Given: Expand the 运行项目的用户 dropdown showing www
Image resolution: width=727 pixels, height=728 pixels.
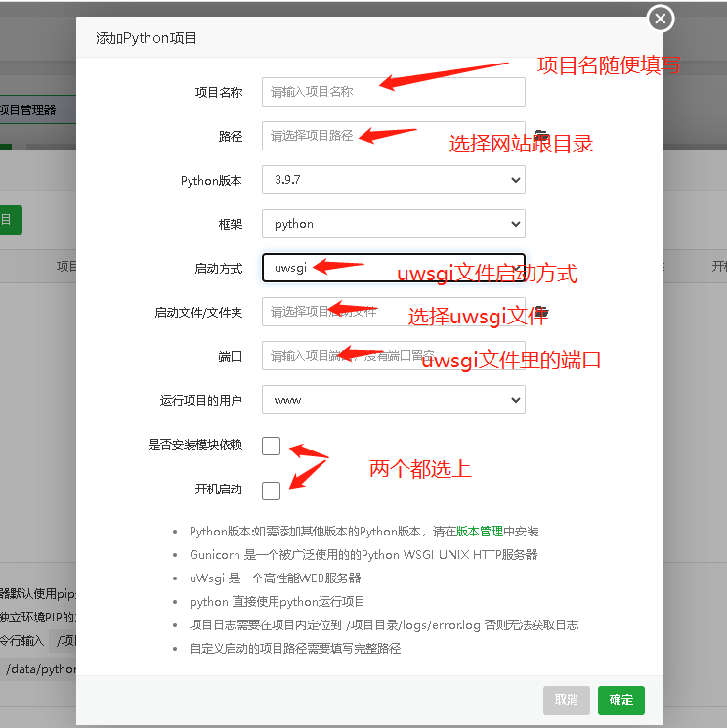Looking at the screenshot, I should tap(393, 400).
